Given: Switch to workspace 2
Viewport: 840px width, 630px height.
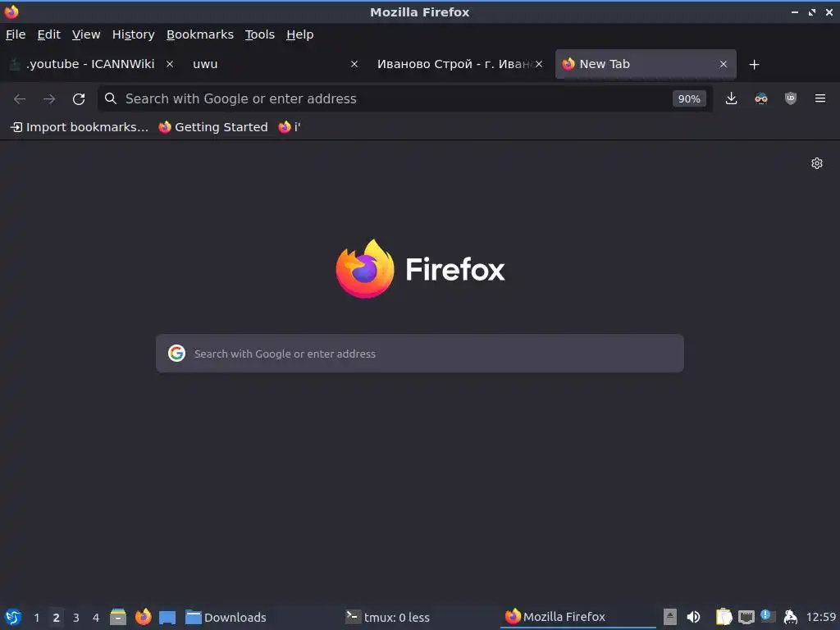Looking at the screenshot, I should pyautogui.click(x=57, y=617).
